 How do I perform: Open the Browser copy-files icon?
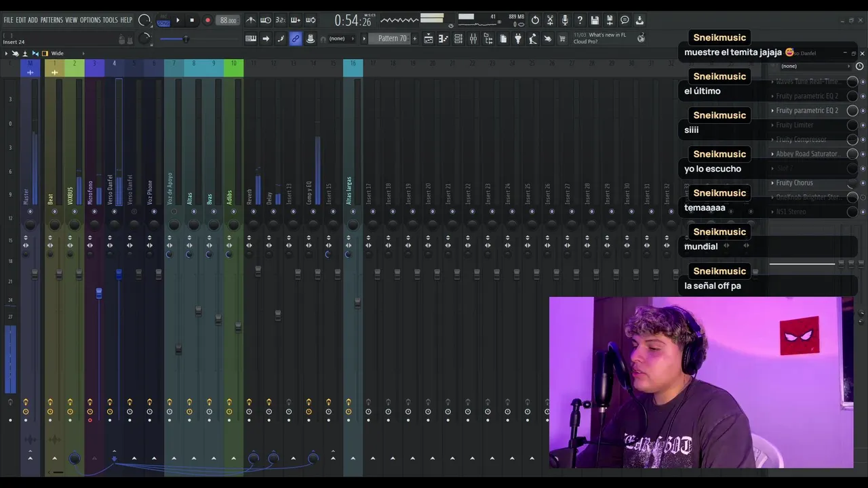503,39
